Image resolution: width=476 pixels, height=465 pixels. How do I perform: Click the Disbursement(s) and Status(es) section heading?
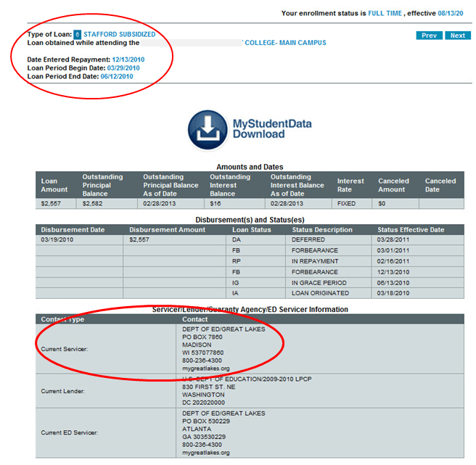(250, 220)
